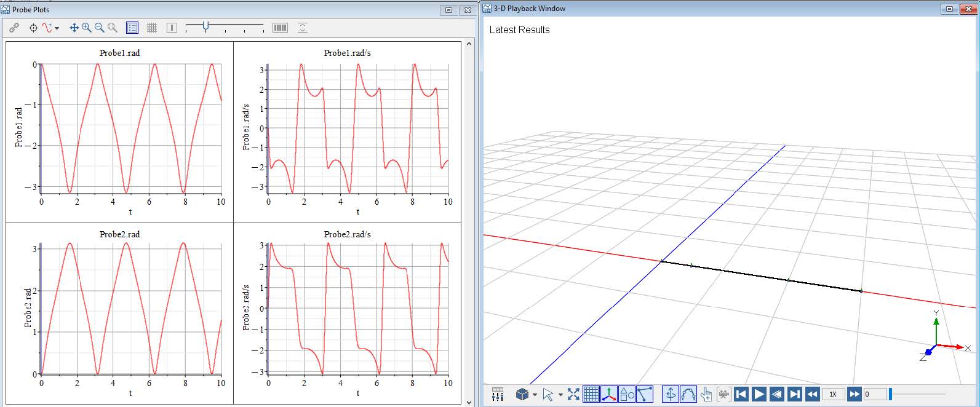Click the frame number input field
980x407 pixels.
pos(874,394)
